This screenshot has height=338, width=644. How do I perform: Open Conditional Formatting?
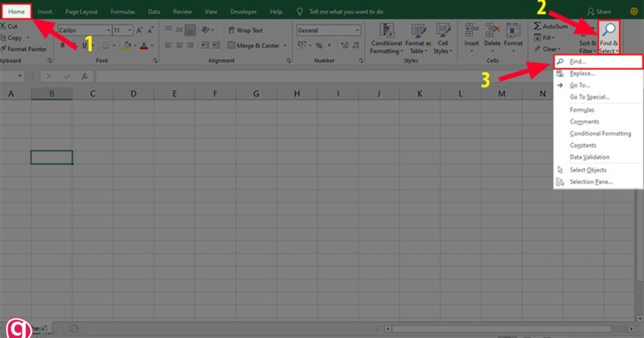click(x=385, y=38)
